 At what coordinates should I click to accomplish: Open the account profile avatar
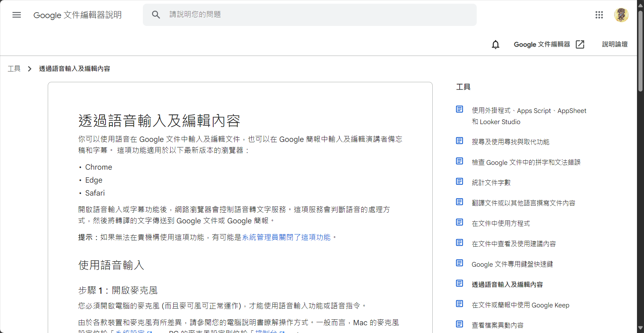tap(621, 15)
